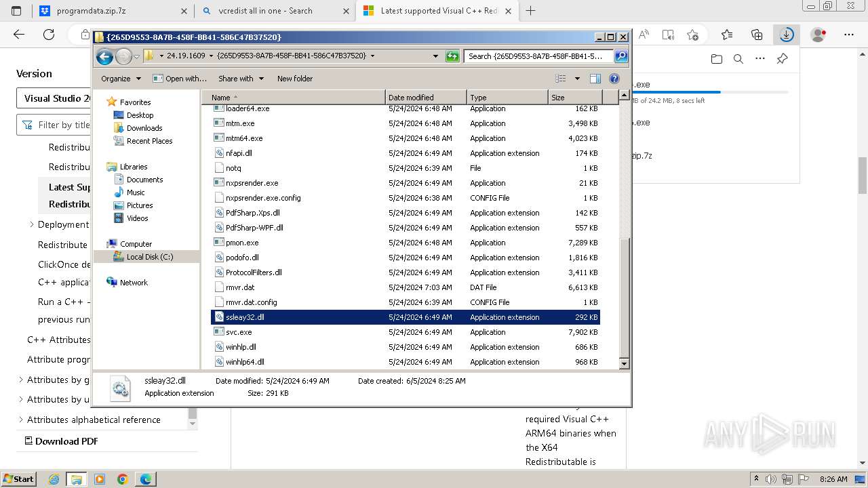Open the Organize menu
This screenshot has height=488, width=868.
tap(121, 79)
